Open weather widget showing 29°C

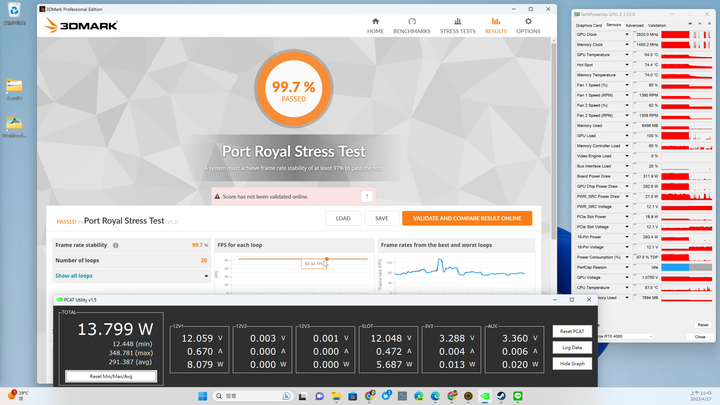[x=18, y=395]
